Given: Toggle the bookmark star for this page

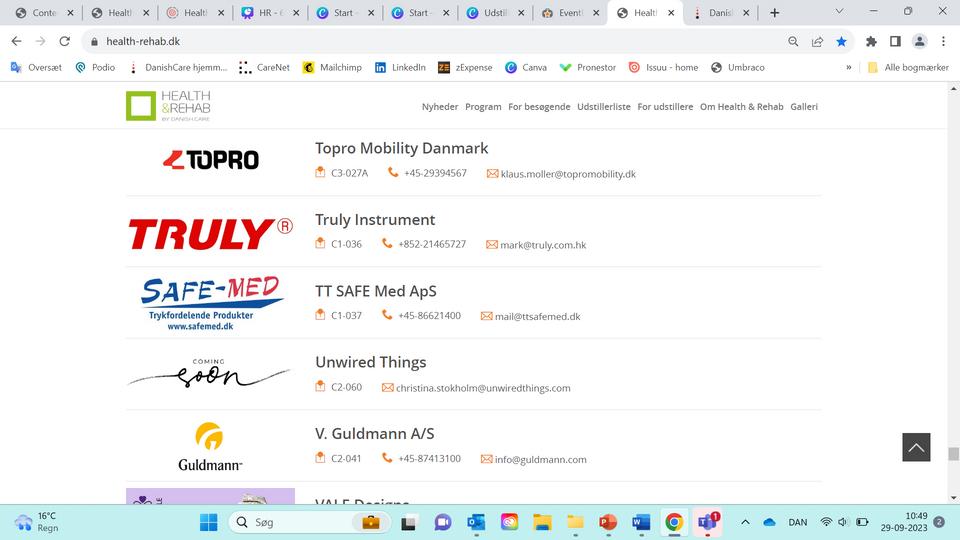Looking at the screenshot, I should (x=841, y=41).
